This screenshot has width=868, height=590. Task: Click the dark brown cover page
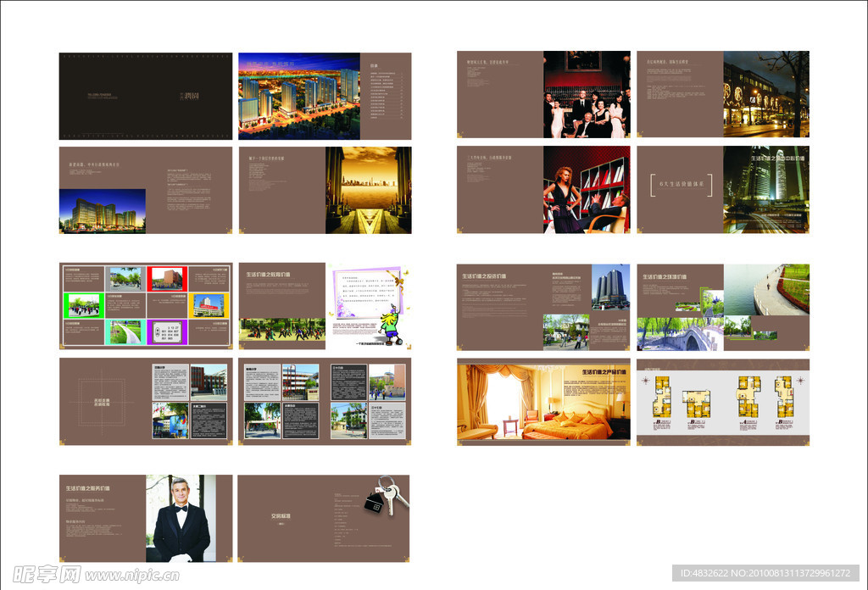[145, 96]
